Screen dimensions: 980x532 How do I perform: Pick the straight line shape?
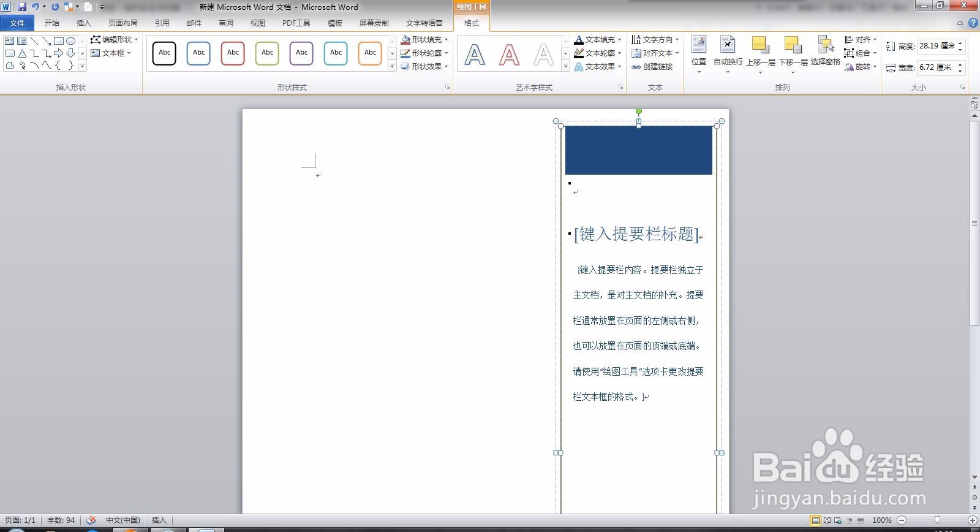(34, 41)
